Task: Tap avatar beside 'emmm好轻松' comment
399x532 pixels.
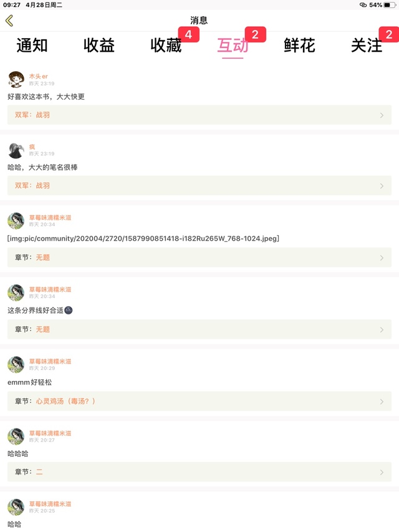Action: [x=16, y=365]
